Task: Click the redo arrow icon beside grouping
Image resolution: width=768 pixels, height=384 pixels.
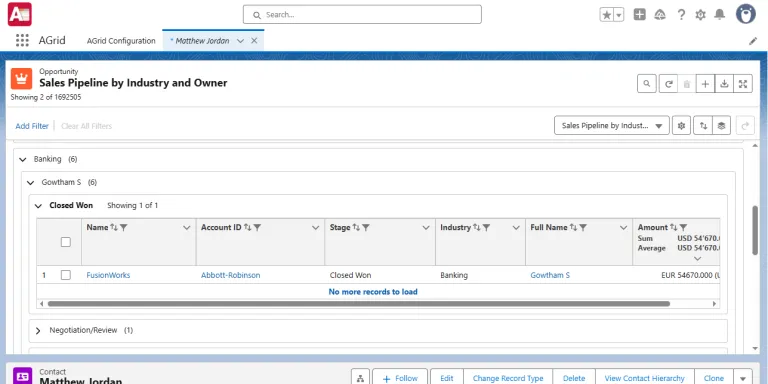Action: 745,125
